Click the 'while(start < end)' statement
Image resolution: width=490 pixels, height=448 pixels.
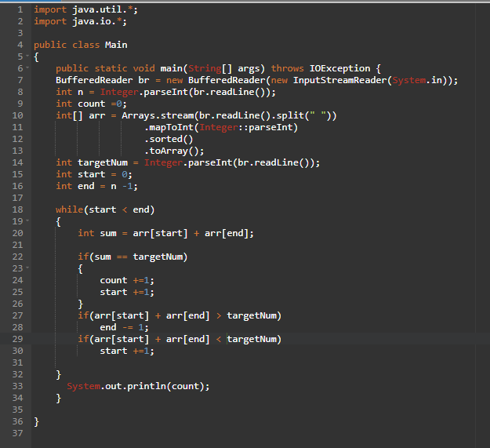[x=105, y=209]
